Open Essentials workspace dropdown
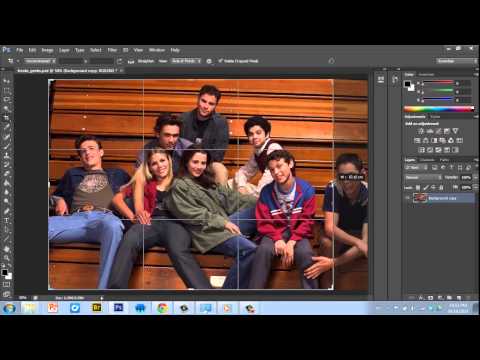 pos(457,61)
